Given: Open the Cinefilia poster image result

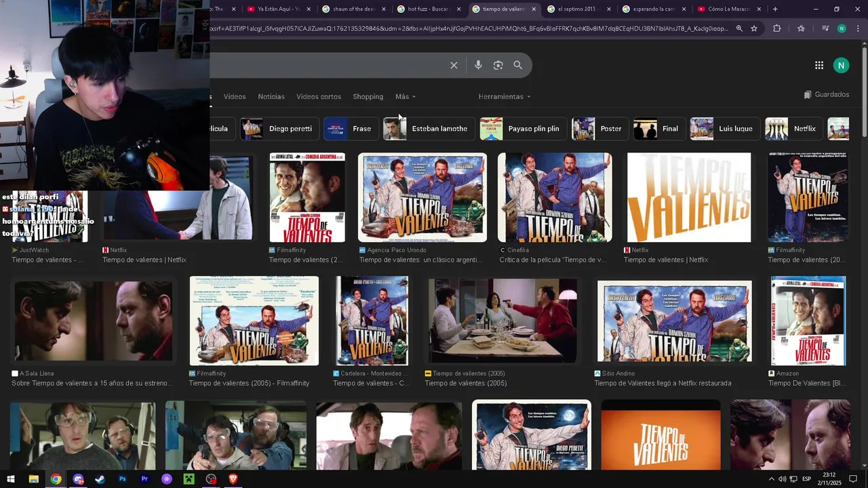Looking at the screenshot, I should click(555, 197).
